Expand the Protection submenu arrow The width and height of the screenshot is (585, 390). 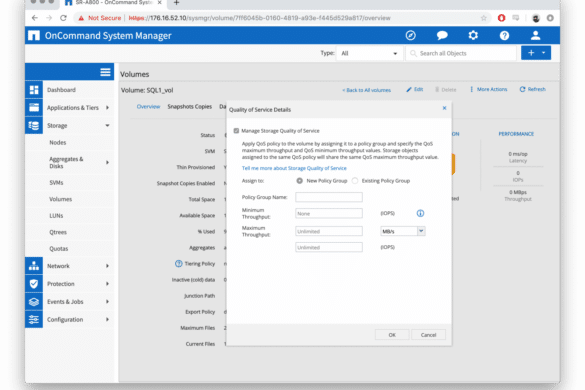point(107,284)
